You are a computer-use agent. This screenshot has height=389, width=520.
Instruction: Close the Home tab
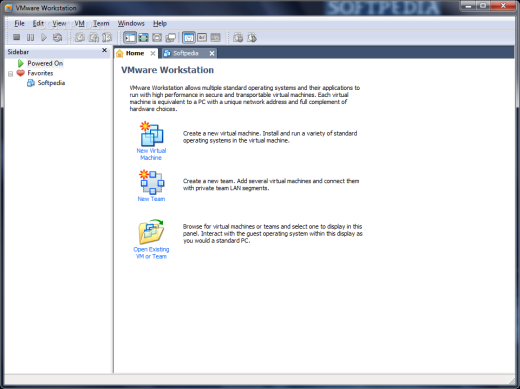click(x=153, y=53)
